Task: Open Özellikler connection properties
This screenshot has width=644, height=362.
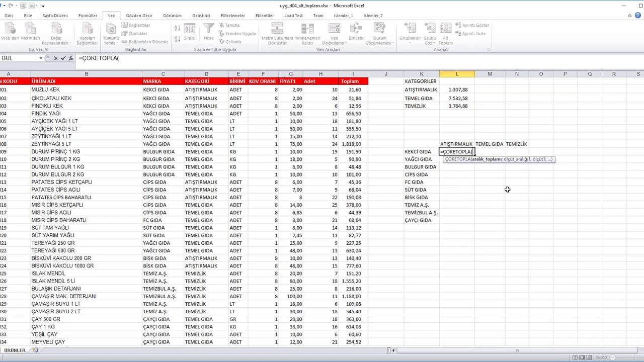Action: pos(134,34)
